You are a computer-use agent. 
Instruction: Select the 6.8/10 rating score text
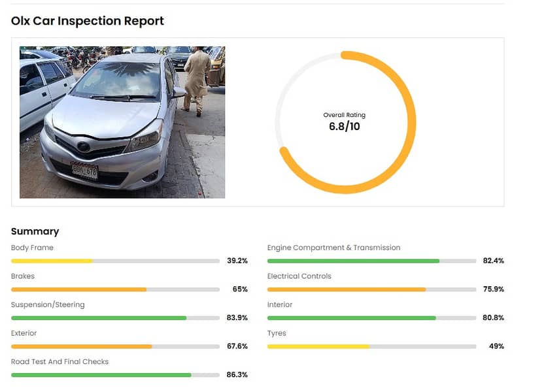(344, 127)
